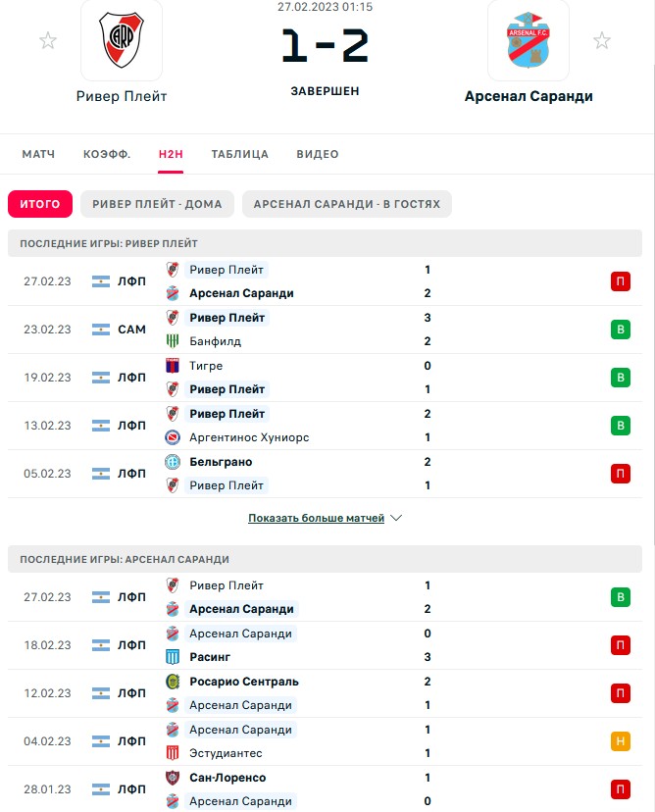Viewport: 655px width, 812px height.
Task: Select Ривер Плейт - Дома filter
Action: [157, 204]
